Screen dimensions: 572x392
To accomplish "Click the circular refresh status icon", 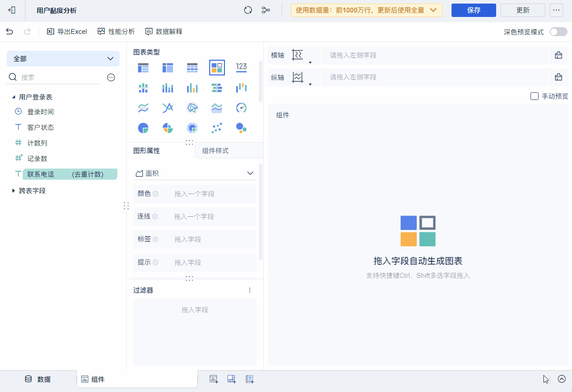I will coord(248,10).
